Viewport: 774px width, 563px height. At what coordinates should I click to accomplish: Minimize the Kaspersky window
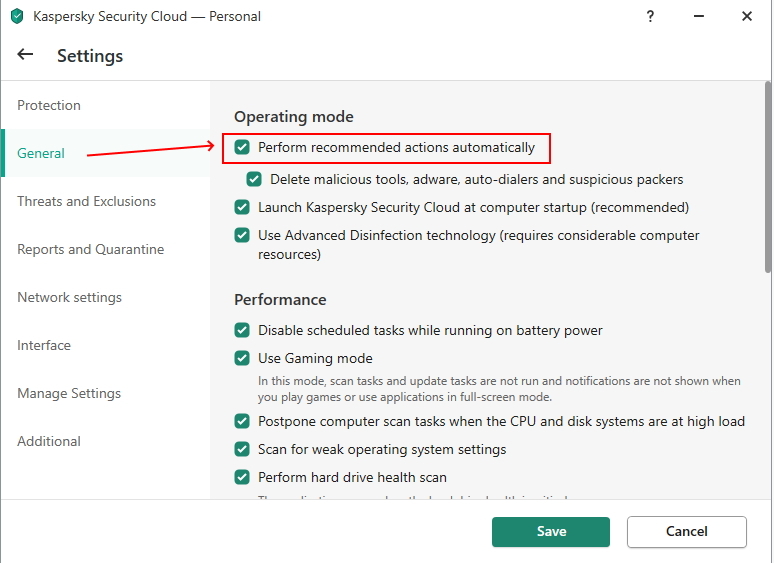(699, 16)
